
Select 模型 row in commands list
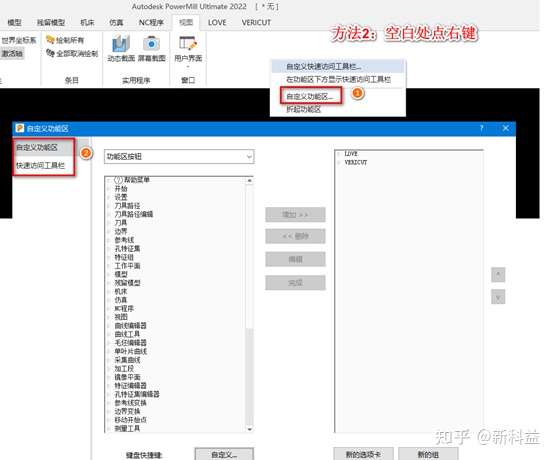tap(121, 274)
